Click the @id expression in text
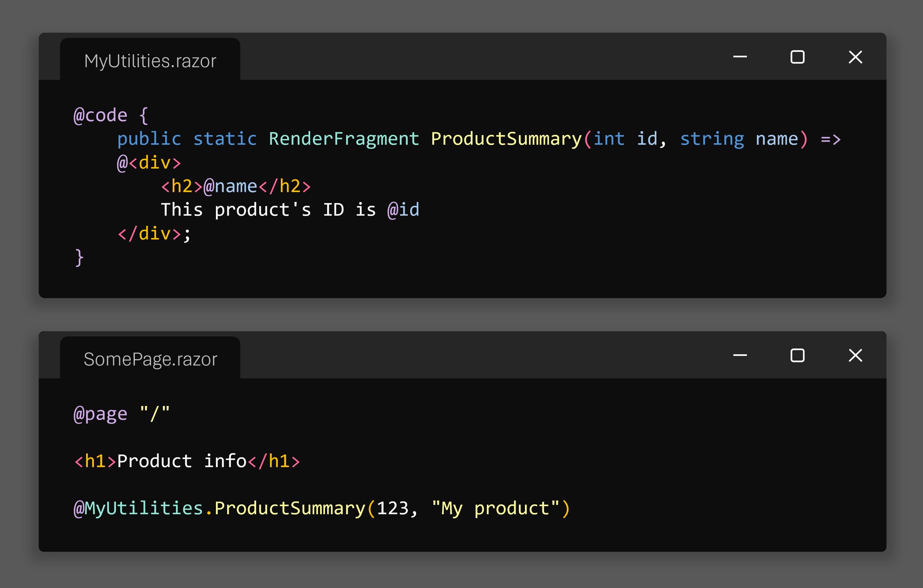Viewport: 923px width, 588px height. [x=403, y=210]
